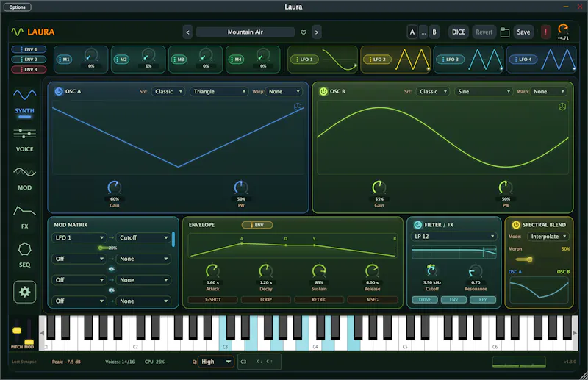
Task: Click the OSC A randomize dice icon
Action: coord(298,107)
